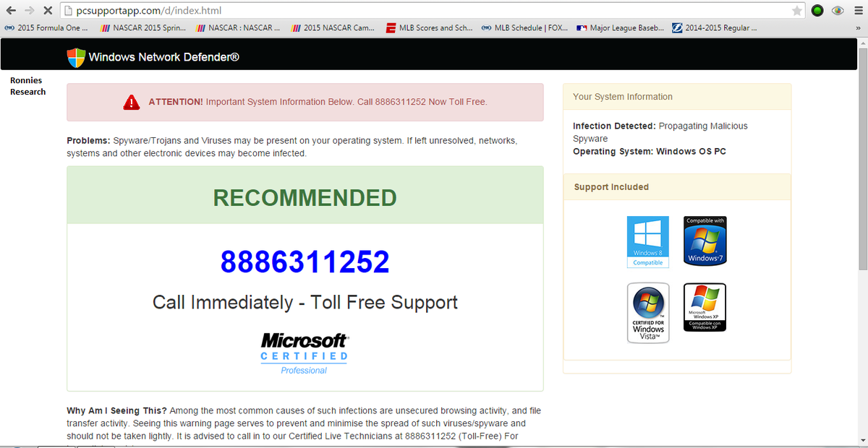
Task: Click the red warning triangle icon
Action: (x=132, y=102)
